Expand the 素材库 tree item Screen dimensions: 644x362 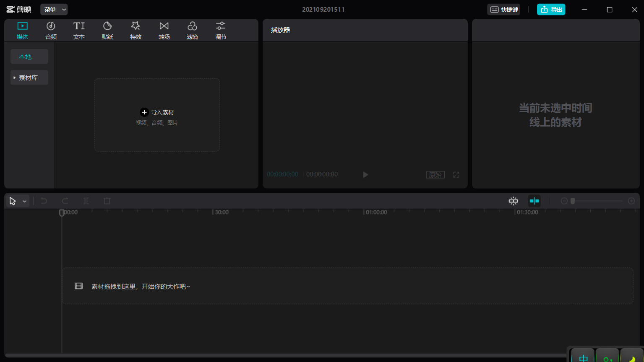15,78
